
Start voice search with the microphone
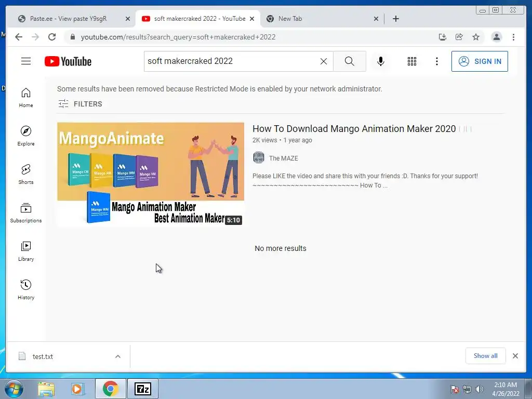[x=381, y=61]
